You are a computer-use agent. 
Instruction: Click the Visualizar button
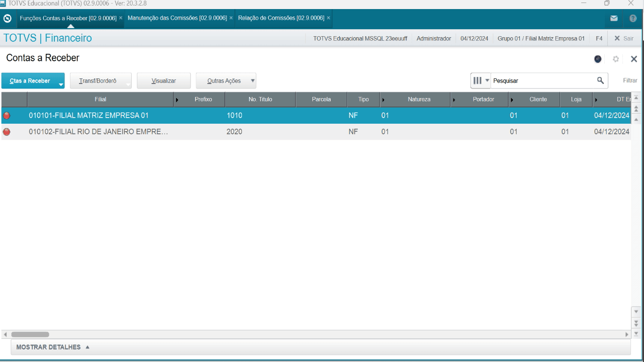(164, 81)
